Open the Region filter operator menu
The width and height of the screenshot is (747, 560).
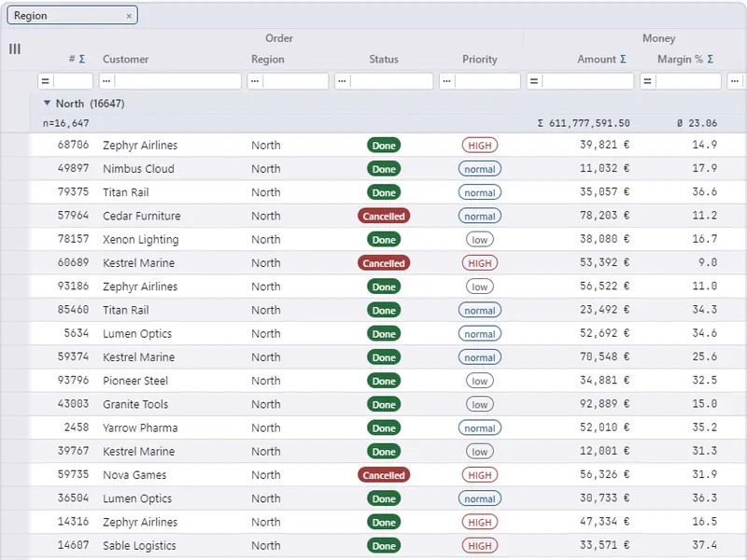pos(255,81)
